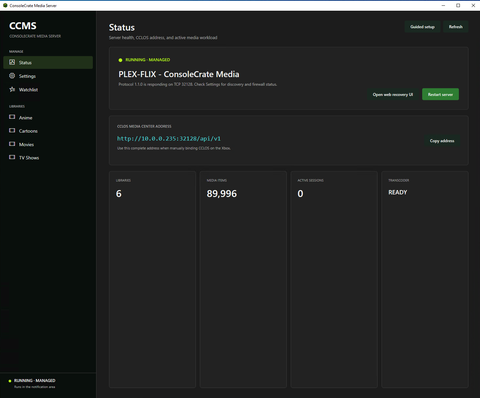Click the Active Sessions value 0

300,194
